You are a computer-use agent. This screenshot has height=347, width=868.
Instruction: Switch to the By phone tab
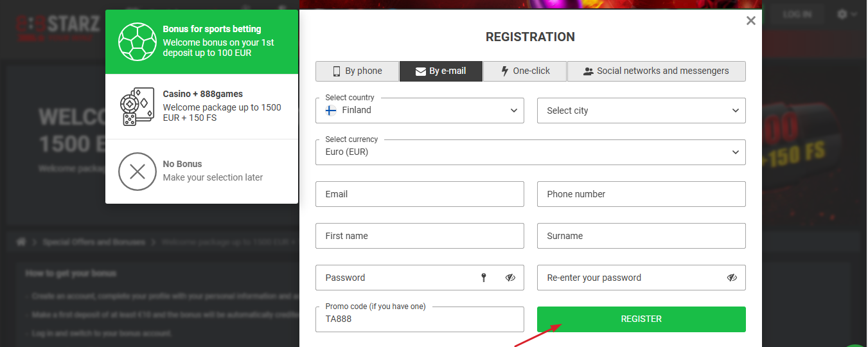click(x=357, y=71)
